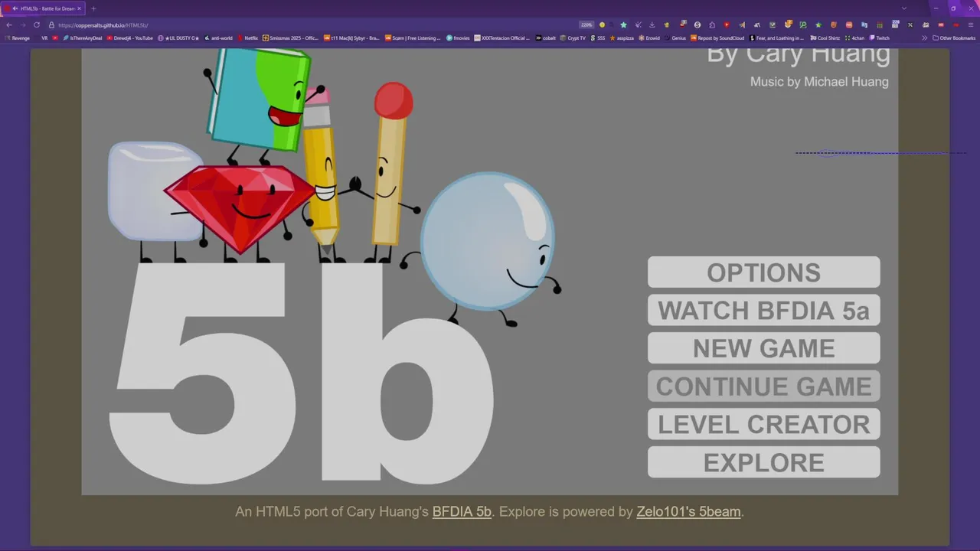Open the Fear, and Loathing in bookmark
Viewport: 980px width, 551px height.
[x=777, y=37]
